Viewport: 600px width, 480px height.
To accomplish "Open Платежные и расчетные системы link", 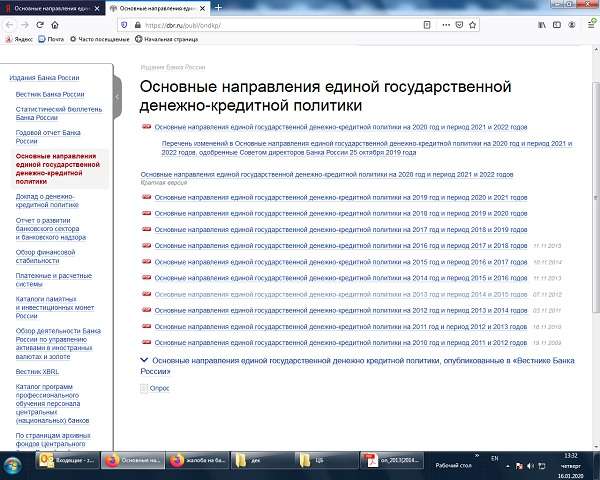I will [x=54, y=280].
